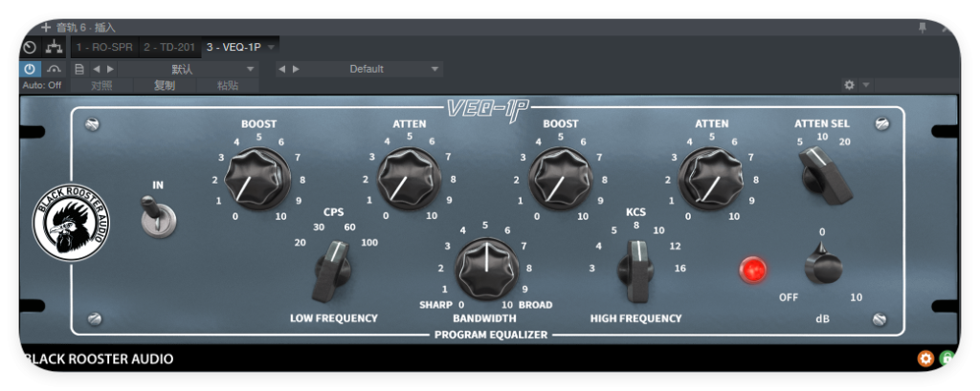Click the low frequency ATTEN knob

(x=409, y=179)
